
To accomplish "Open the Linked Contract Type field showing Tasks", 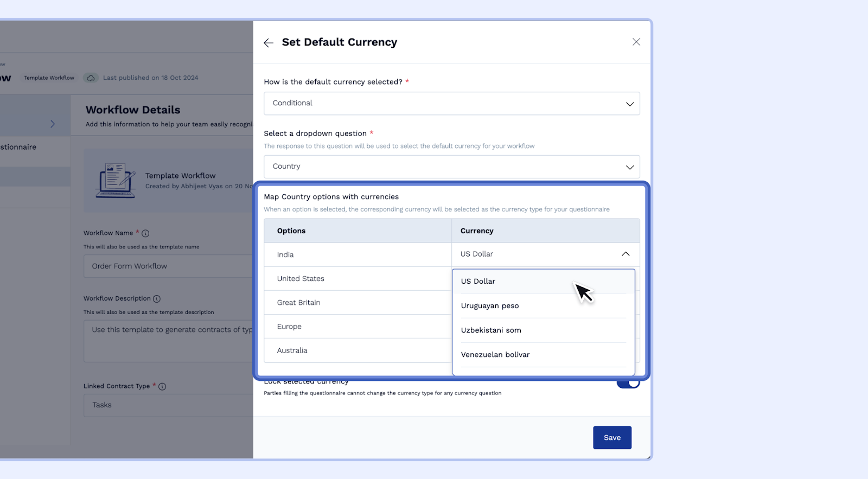I will (168, 405).
